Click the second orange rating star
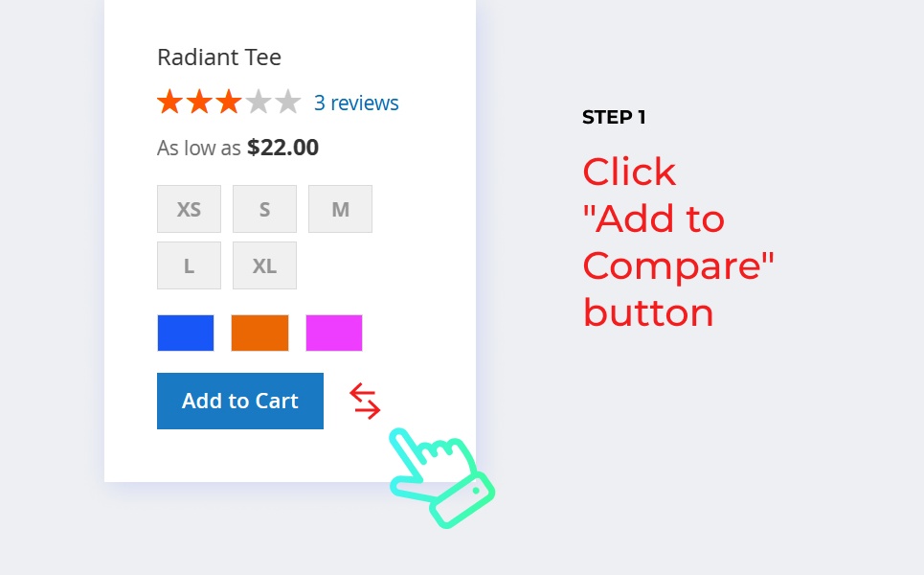924x575 pixels. click(x=199, y=102)
